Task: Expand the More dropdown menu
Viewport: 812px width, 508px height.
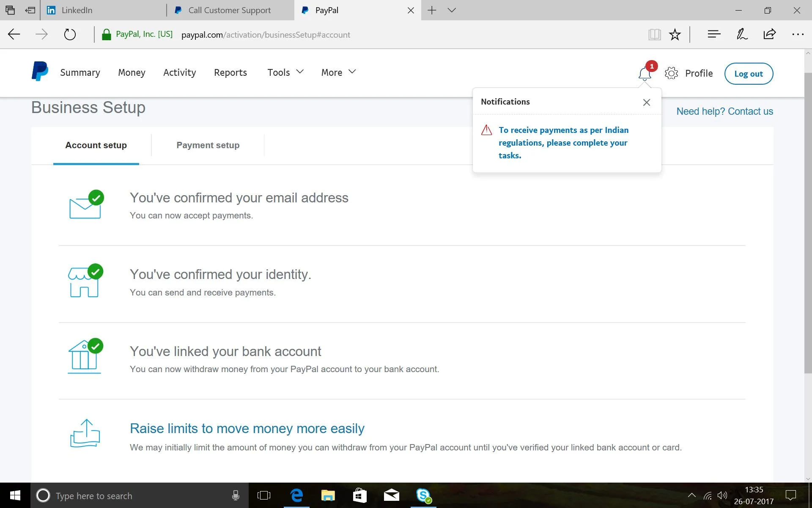Action: pyautogui.click(x=338, y=72)
